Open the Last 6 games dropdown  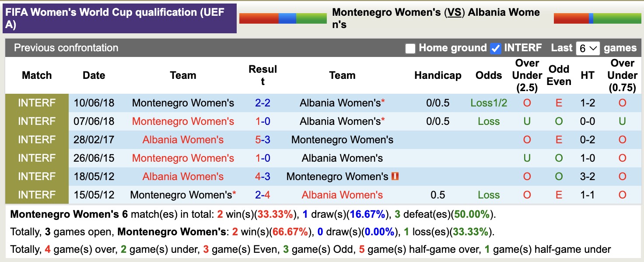coord(588,48)
